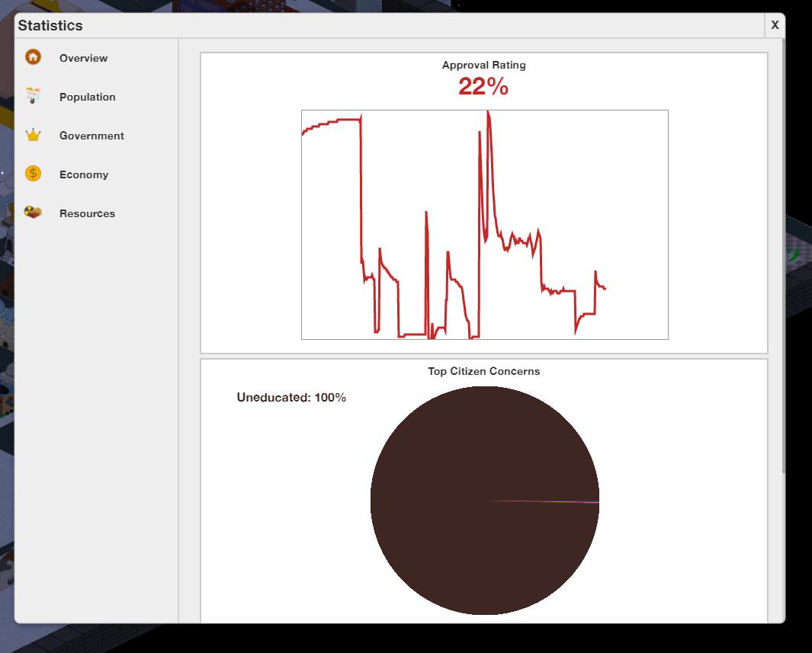Click the Government crown icon
This screenshot has height=653, width=812.
click(x=33, y=135)
